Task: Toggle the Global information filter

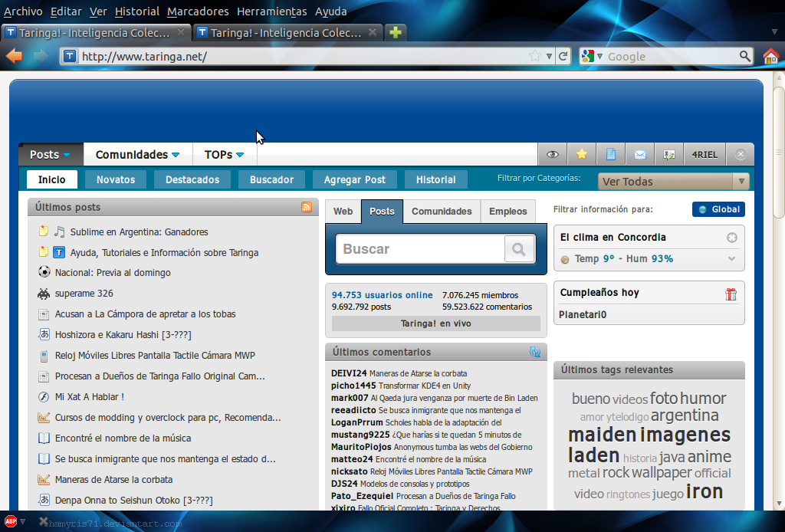Action: (718, 209)
